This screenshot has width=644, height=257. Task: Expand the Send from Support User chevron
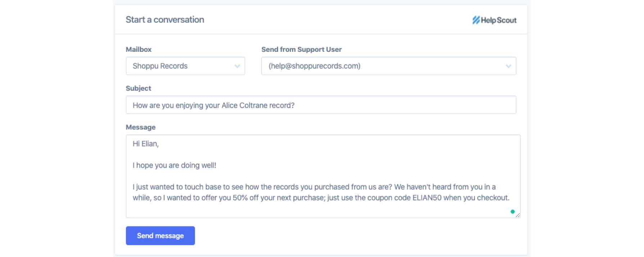[x=508, y=66]
